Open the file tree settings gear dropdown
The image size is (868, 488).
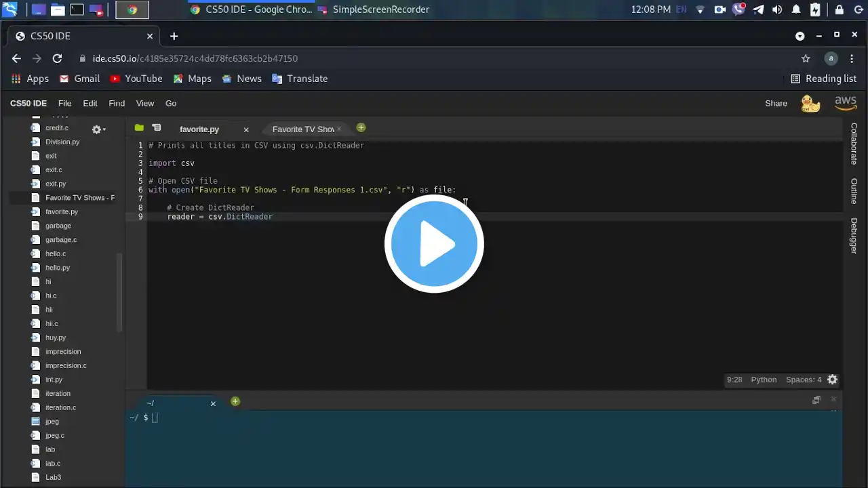(98, 129)
